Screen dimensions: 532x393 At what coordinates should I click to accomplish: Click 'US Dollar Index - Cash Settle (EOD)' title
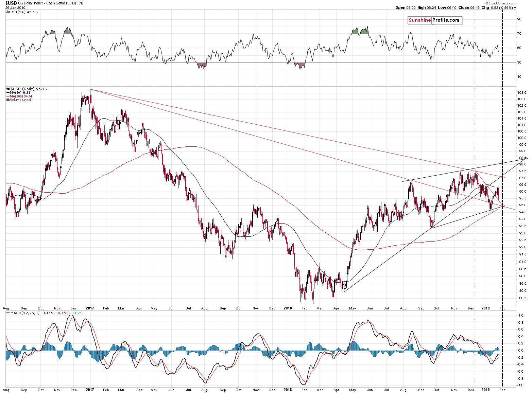coord(48,3)
